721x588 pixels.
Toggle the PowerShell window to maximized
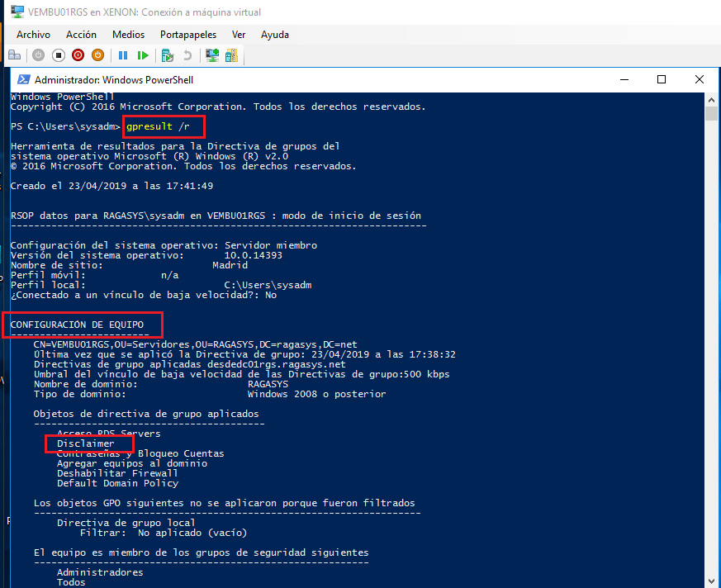click(661, 79)
